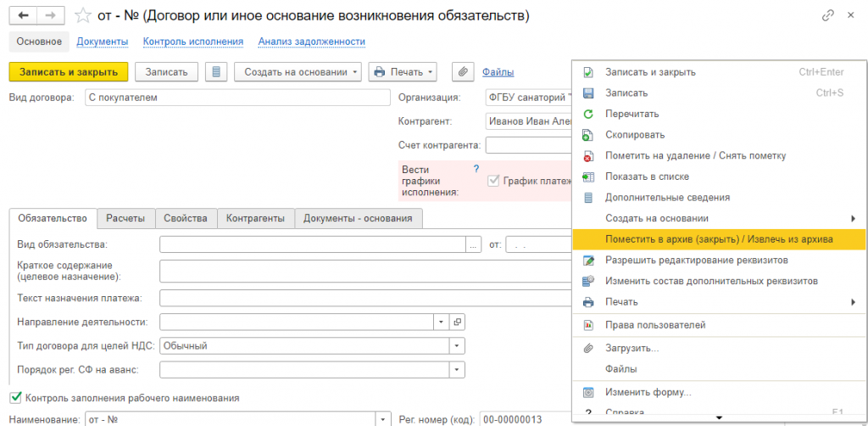
Task: Choose Пометить на удаление in menu
Action: tap(695, 155)
